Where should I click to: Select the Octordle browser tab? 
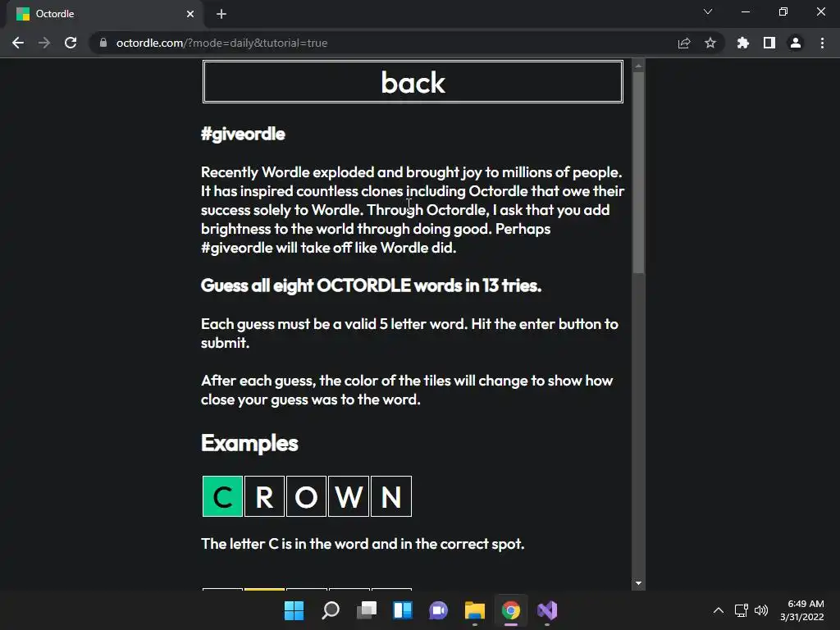click(x=104, y=14)
